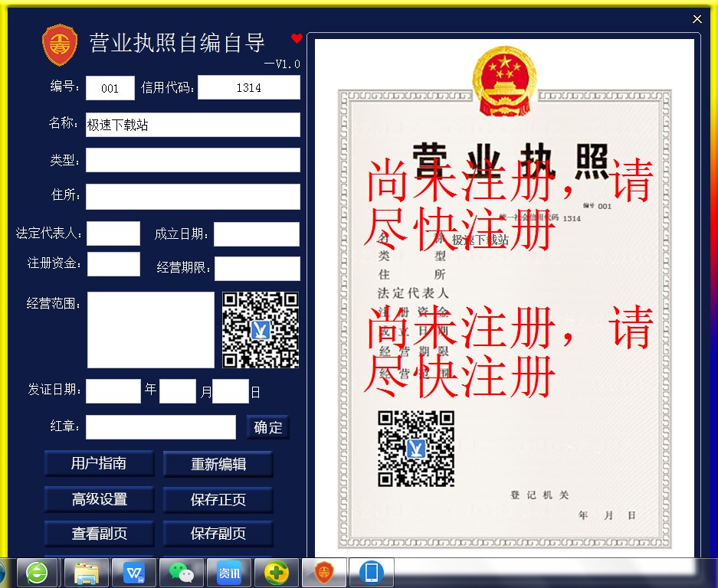Focus the 法定代表人 input field
Viewport: 718px width, 588px height.
(113, 234)
